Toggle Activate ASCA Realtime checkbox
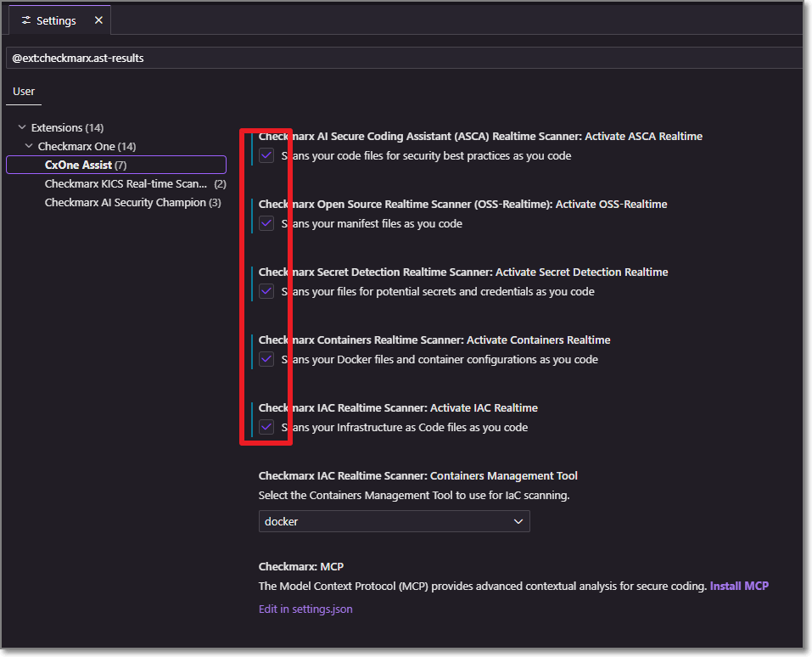 tap(266, 155)
